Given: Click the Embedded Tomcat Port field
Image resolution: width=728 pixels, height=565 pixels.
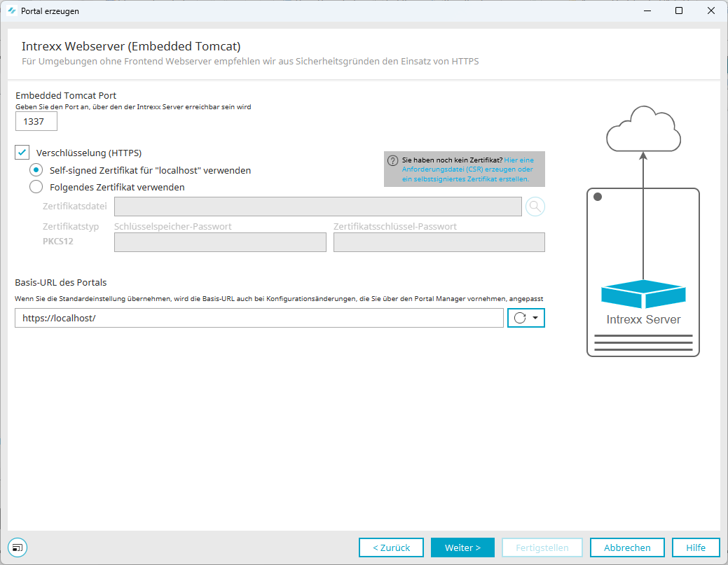Looking at the screenshot, I should click(x=36, y=121).
